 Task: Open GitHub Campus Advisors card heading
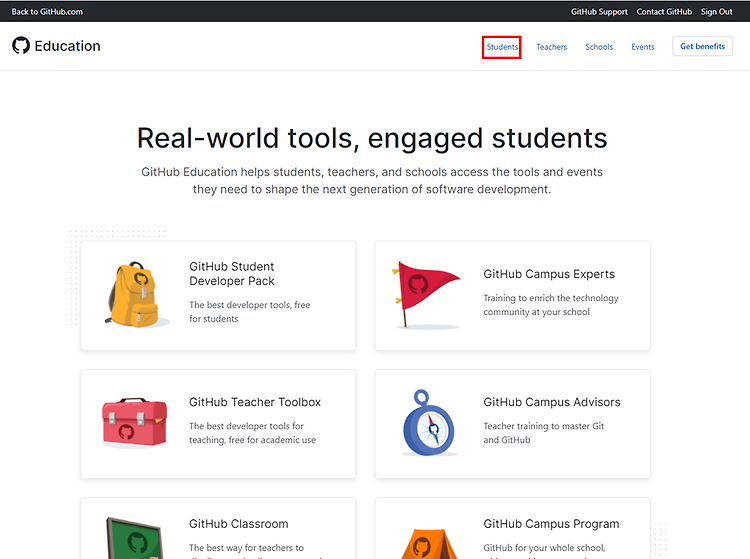pos(551,402)
